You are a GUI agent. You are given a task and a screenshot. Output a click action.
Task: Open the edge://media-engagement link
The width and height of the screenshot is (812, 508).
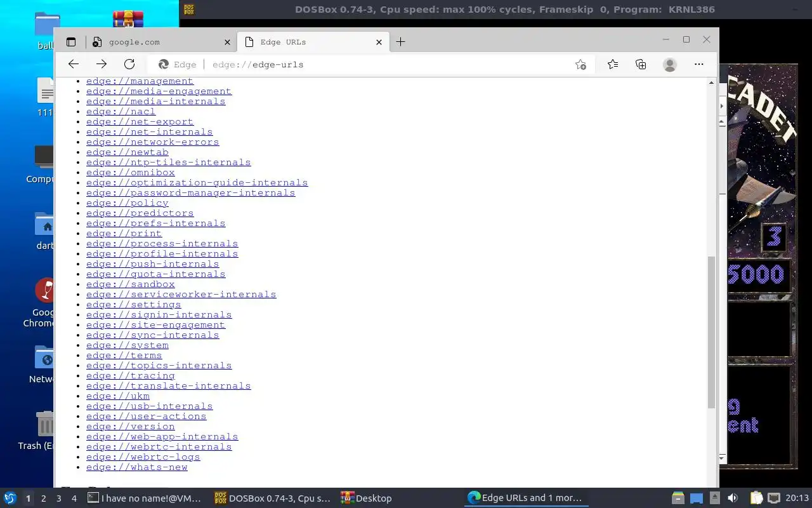(x=159, y=91)
